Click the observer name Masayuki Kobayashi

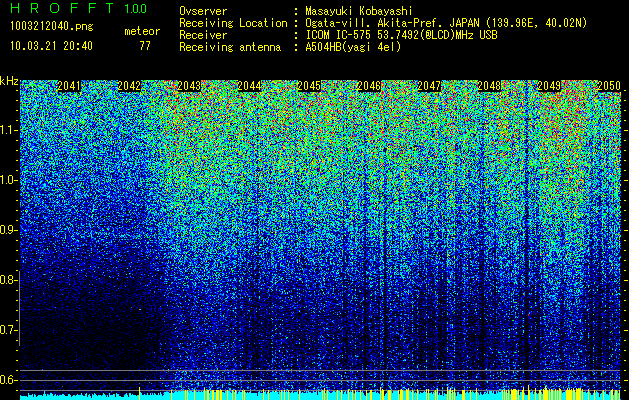tap(359, 11)
